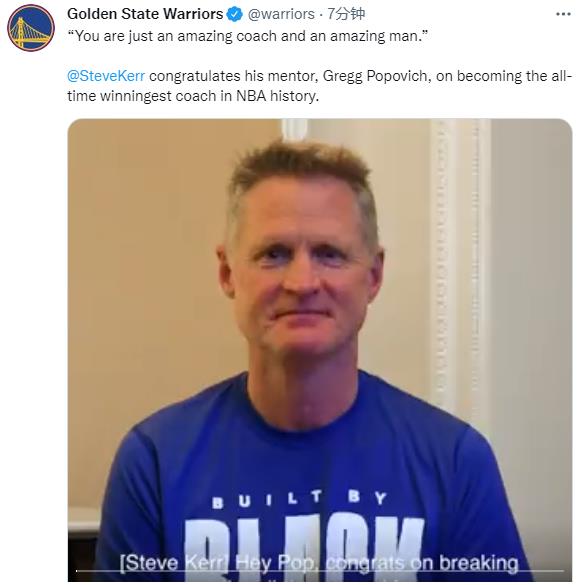Click the white door frame in the video
Viewport: 580px width, 585px height.
tap(460, 261)
